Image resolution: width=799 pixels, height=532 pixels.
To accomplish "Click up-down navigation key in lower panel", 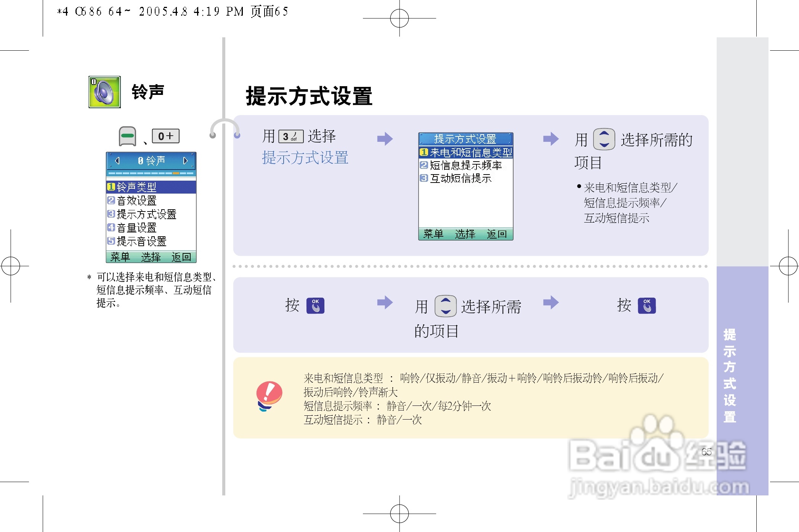I will pos(445,306).
